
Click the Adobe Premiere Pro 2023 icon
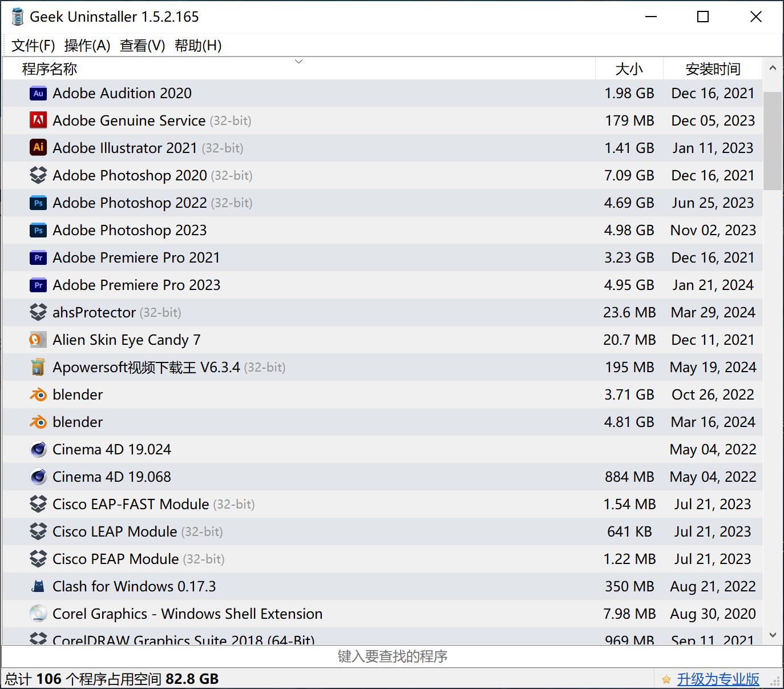38,285
